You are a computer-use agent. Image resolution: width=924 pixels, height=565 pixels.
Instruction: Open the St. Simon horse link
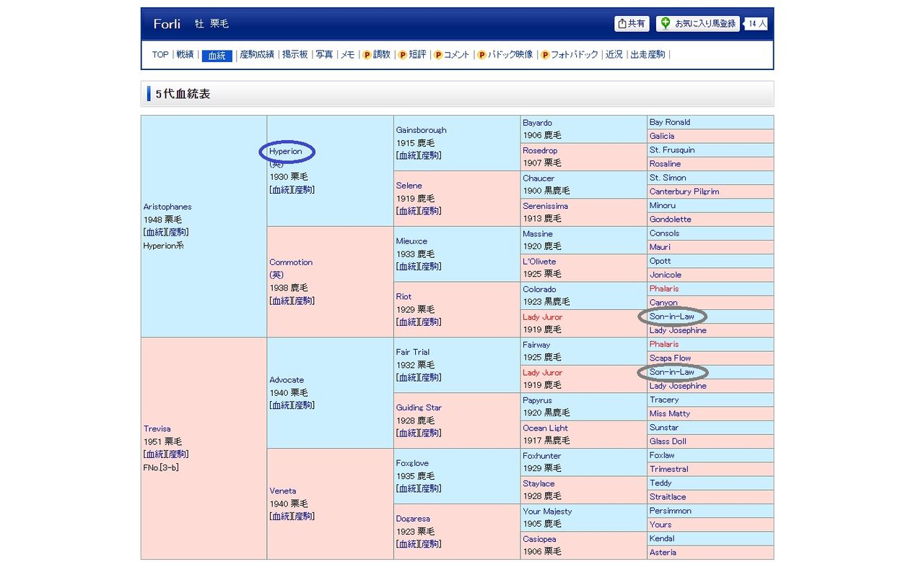pyautogui.click(x=668, y=178)
